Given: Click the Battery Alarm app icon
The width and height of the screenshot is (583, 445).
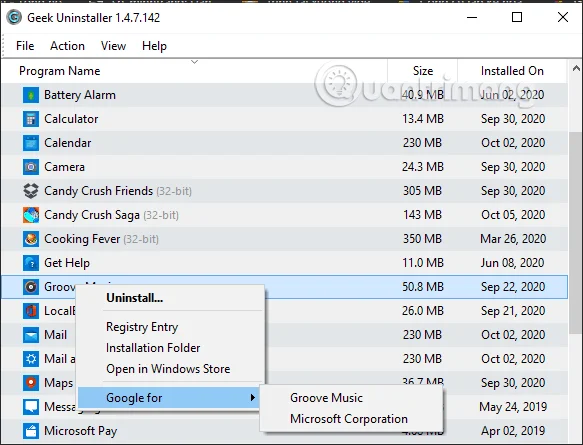Looking at the screenshot, I should [x=31, y=95].
